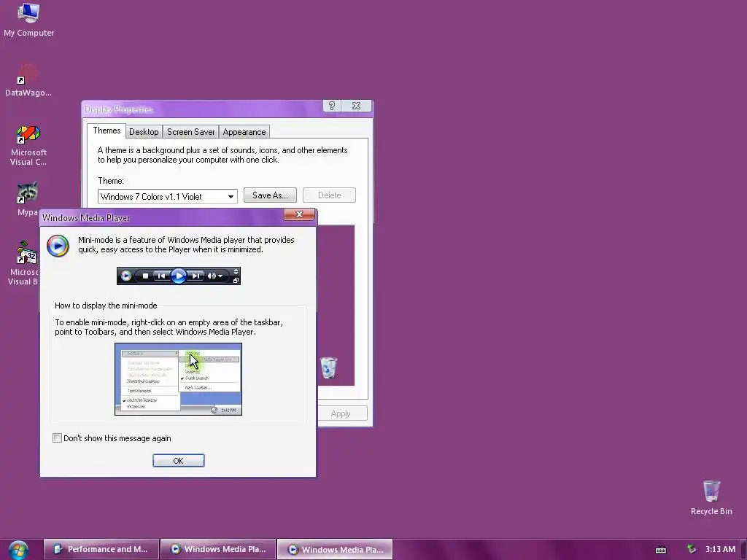Image resolution: width=747 pixels, height=560 pixels.
Task: Click the Previous track button in mini-player image
Action: coord(161,276)
